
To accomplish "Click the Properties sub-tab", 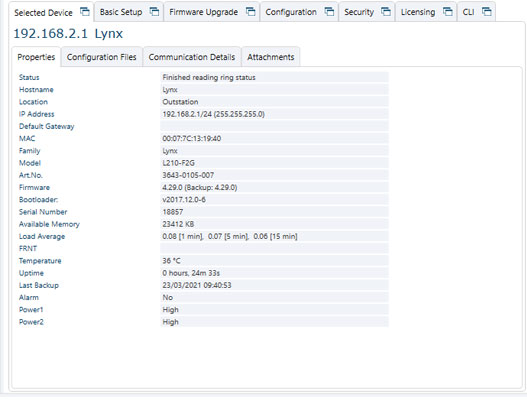I will 36,57.
